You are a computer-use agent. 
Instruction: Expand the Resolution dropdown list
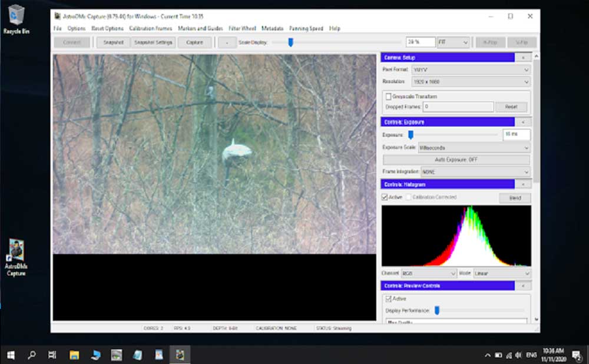click(470, 82)
